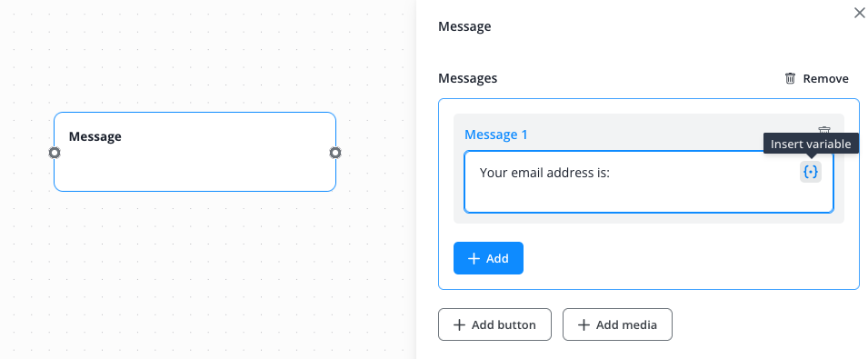Click the Message 1 heading label

tap(496, 135)
